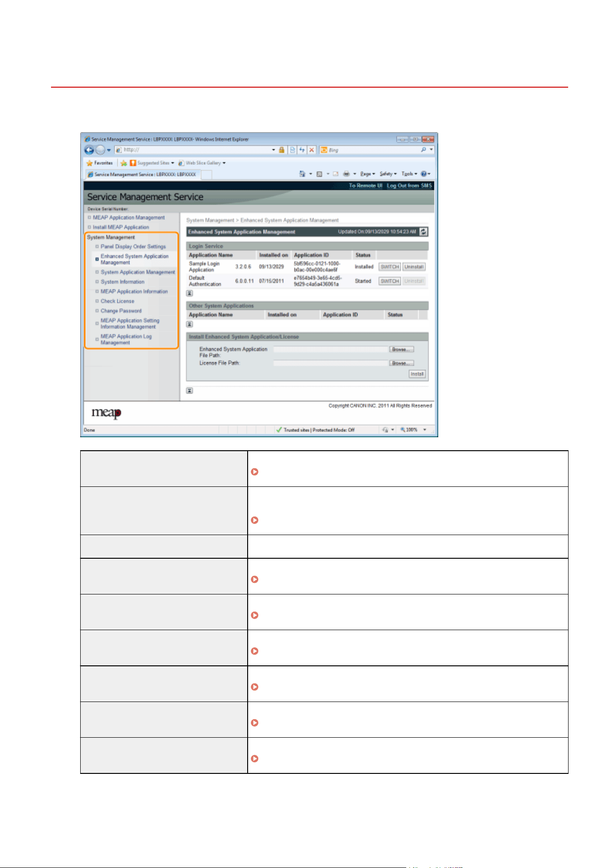
Task: Click Browse for Enhanced System Application File Path
Action: (x=402, y=349)
